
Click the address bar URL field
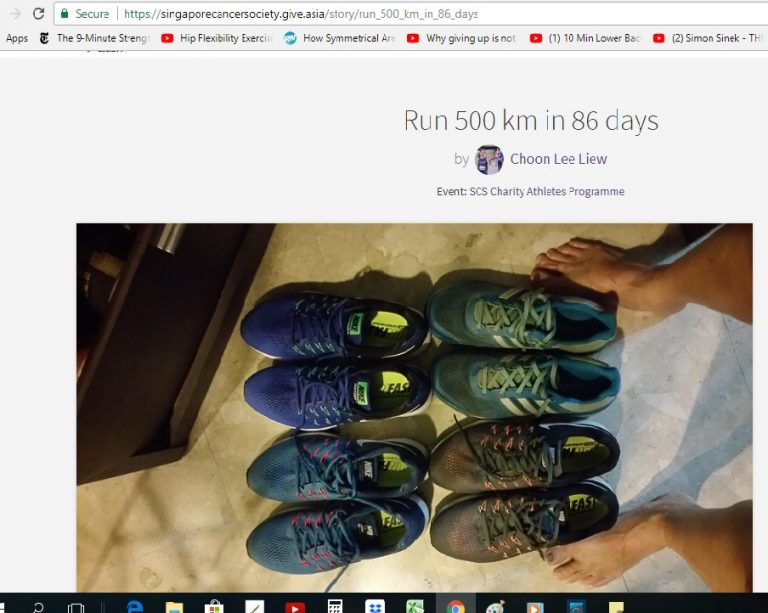(x=411, y=14)
